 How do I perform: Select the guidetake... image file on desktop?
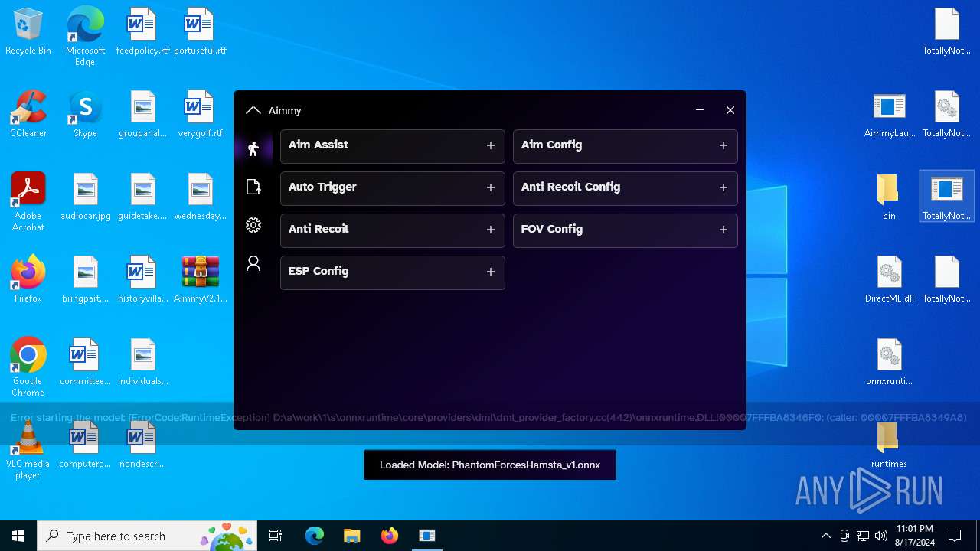[x=142, y=197]
